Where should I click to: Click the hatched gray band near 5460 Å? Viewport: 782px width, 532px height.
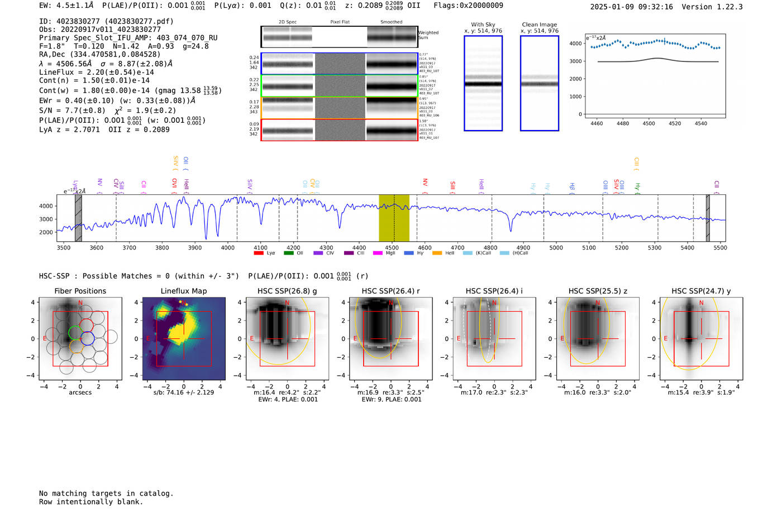click(708, 218)
